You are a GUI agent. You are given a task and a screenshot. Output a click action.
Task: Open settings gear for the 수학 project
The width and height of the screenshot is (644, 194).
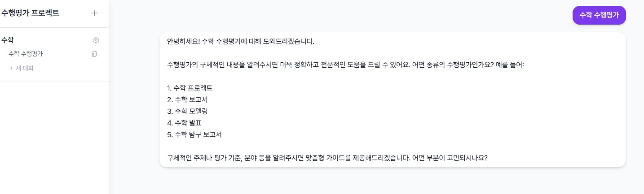click(96, 40)
